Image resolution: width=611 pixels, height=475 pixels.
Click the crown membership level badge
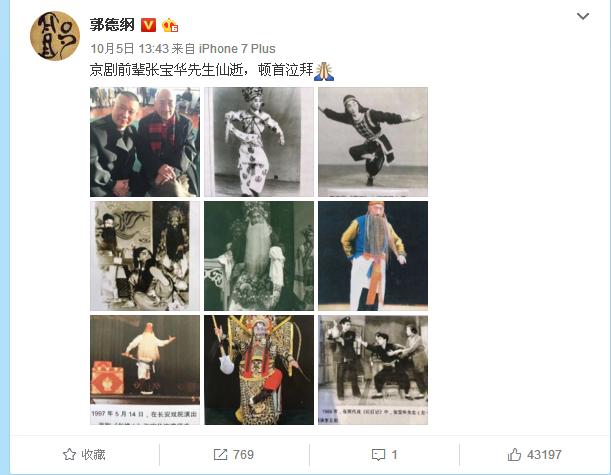click(x=170, y=25)
